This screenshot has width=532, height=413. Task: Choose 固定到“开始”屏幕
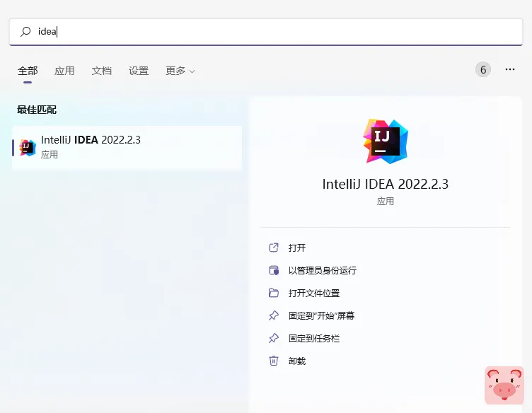[321, 315]
